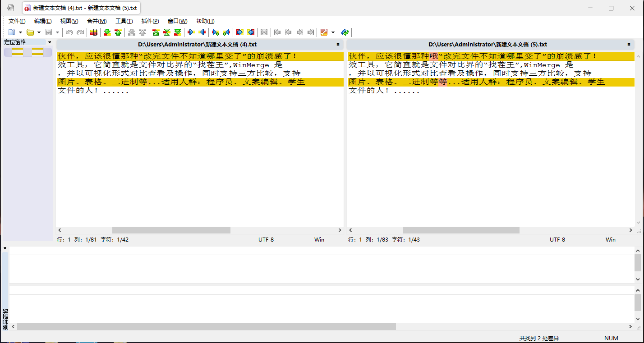The image size is (644, 343).
Task: Open the 编辑(E) menu
Action: coord(43,21)
